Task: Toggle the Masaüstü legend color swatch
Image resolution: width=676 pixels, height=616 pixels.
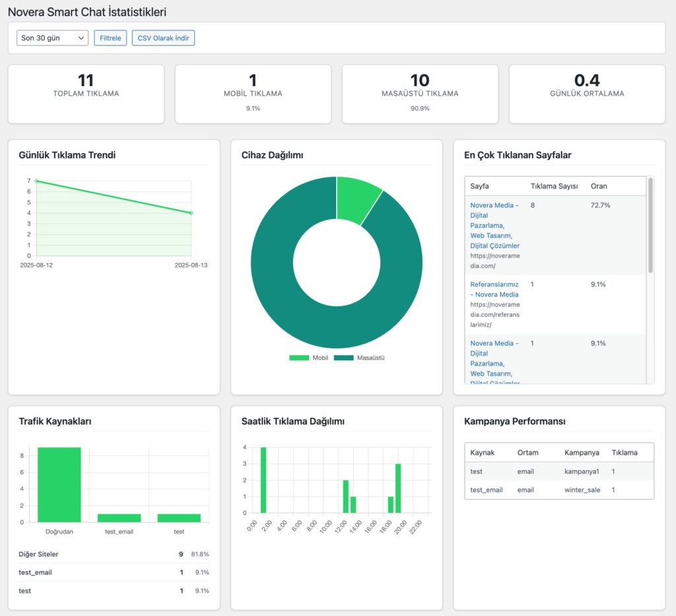Action: tap(343, 358)
